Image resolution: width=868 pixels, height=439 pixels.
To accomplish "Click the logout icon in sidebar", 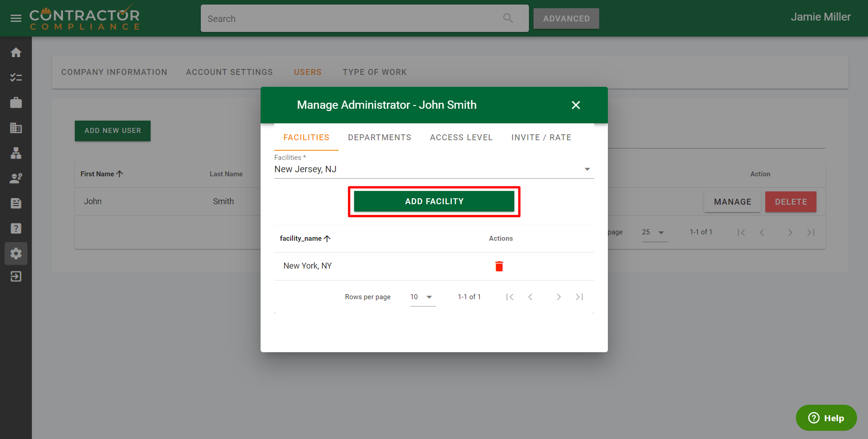I will pos(16,276).
